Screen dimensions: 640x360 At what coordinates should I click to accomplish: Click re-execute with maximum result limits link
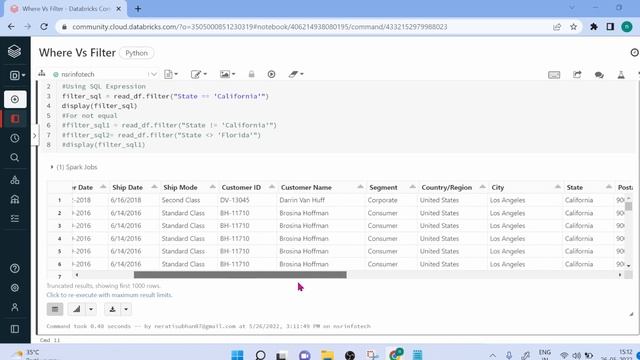pyautogui.click(x=109, y=295)
